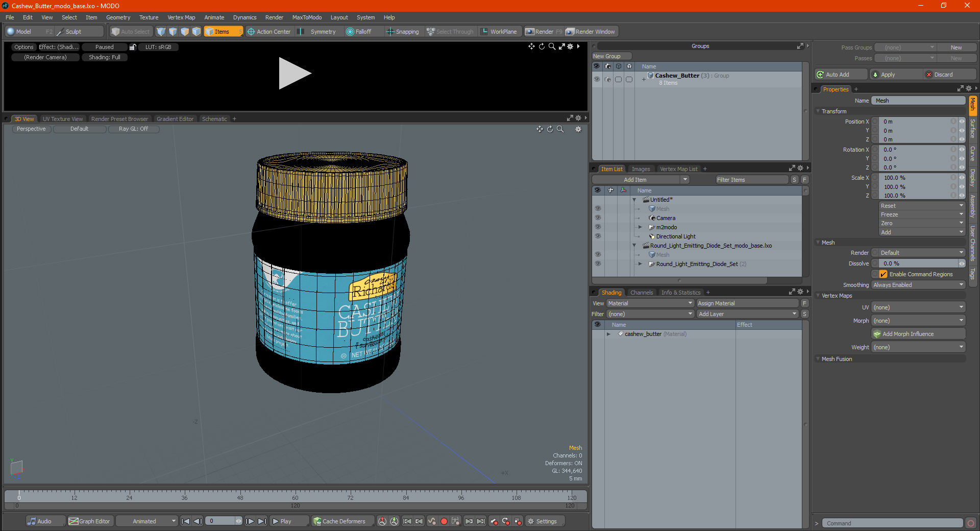Switch to Channels tab
This screenshot has width=980, height=531.
pyautogui.click(x=641, y=293)
